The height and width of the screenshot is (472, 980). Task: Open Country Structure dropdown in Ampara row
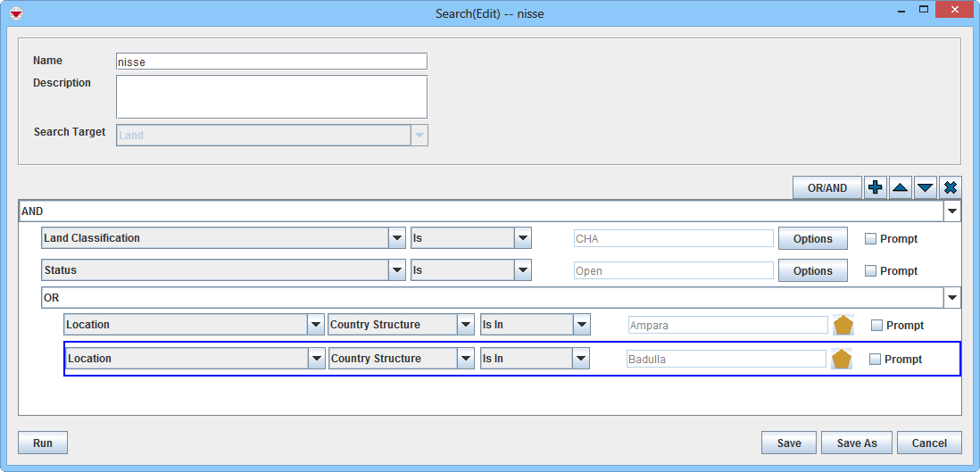tap(465, 325)
